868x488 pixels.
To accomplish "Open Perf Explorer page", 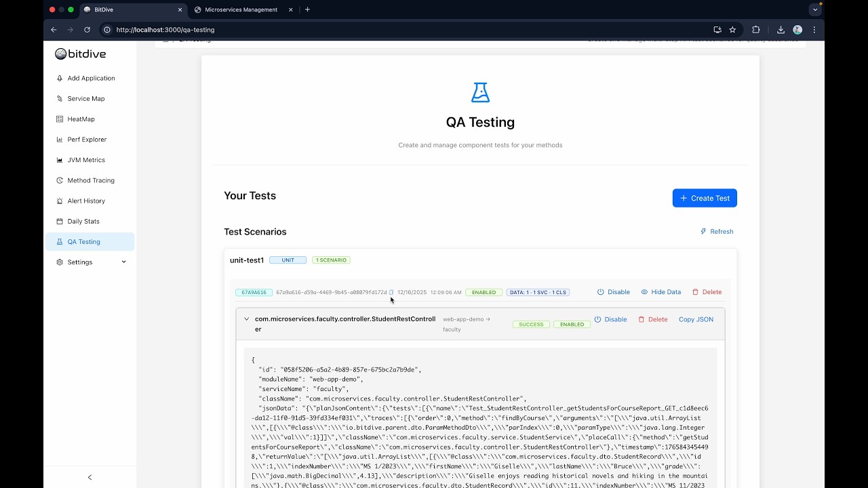I will [x=87, y=139].
